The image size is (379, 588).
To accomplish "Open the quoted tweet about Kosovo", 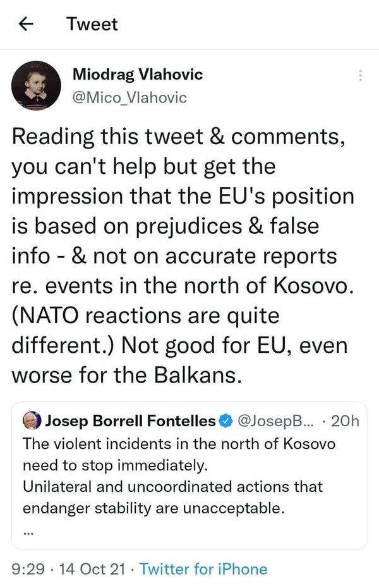I will pos(189,475).
